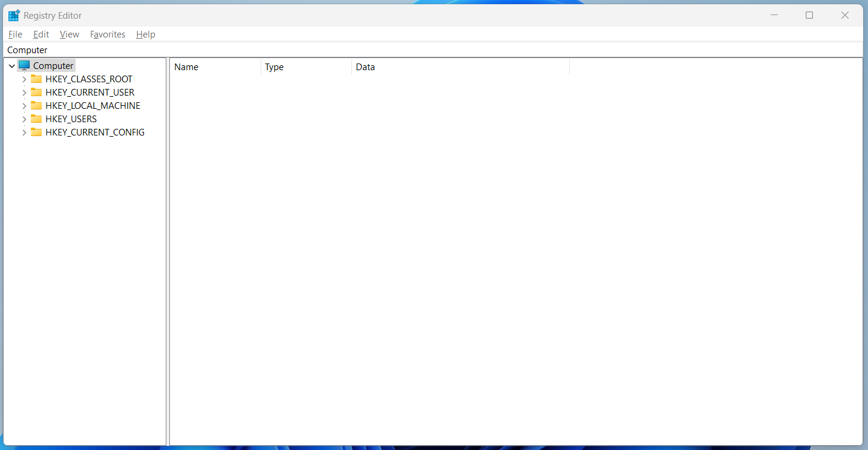Viewport: 868px width, 450px height.
Task: Click the Data column header
Action: (460, 67)
